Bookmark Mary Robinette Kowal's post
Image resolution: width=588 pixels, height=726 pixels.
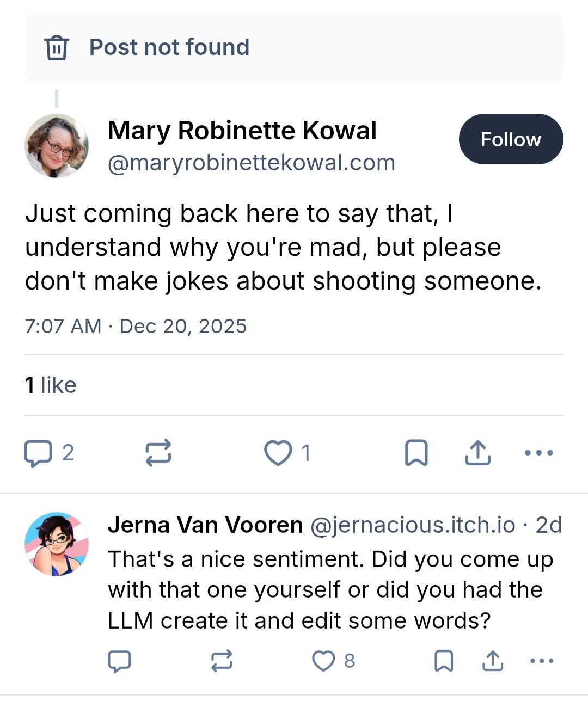point(416,453)
